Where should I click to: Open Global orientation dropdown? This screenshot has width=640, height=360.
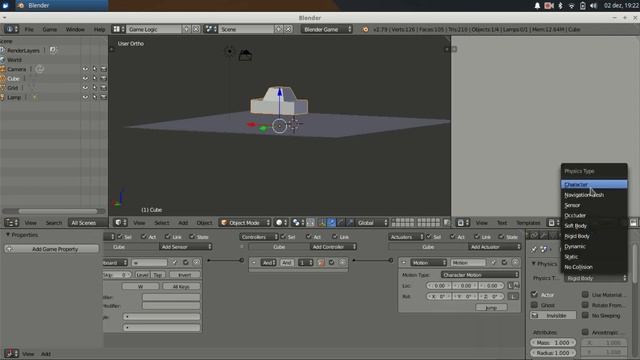[x=372, y=222]
